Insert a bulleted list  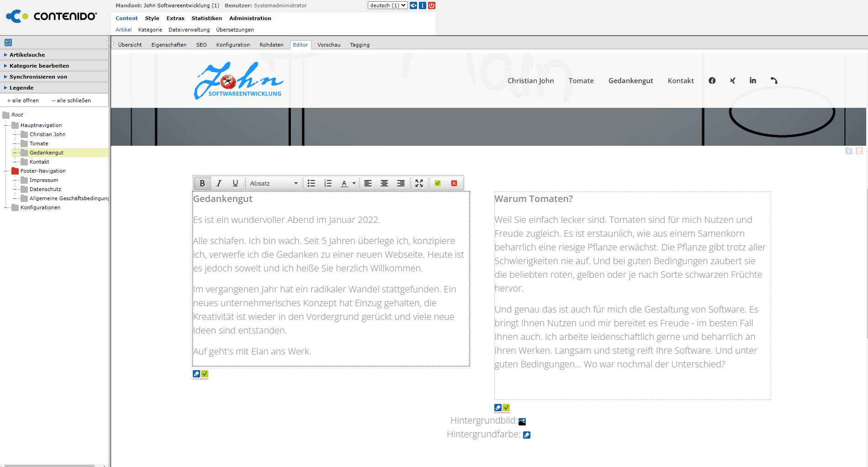click(x=311, y=183)
